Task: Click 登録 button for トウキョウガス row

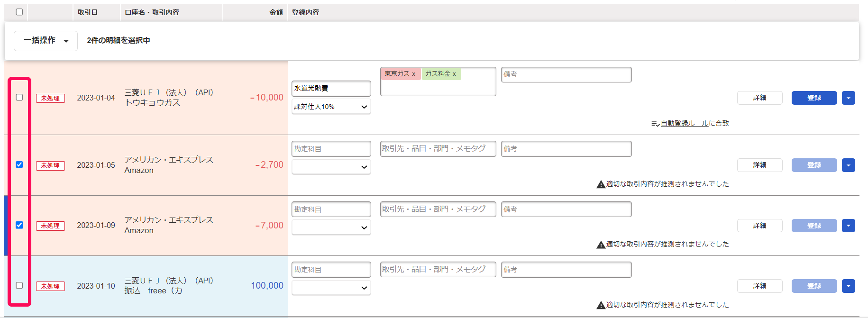Action: pos(814,98)
